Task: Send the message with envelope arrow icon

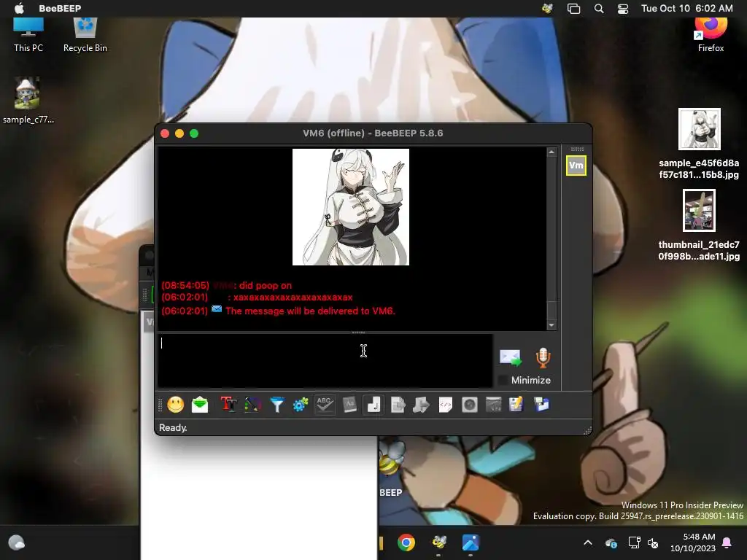Action: [511, 357]
